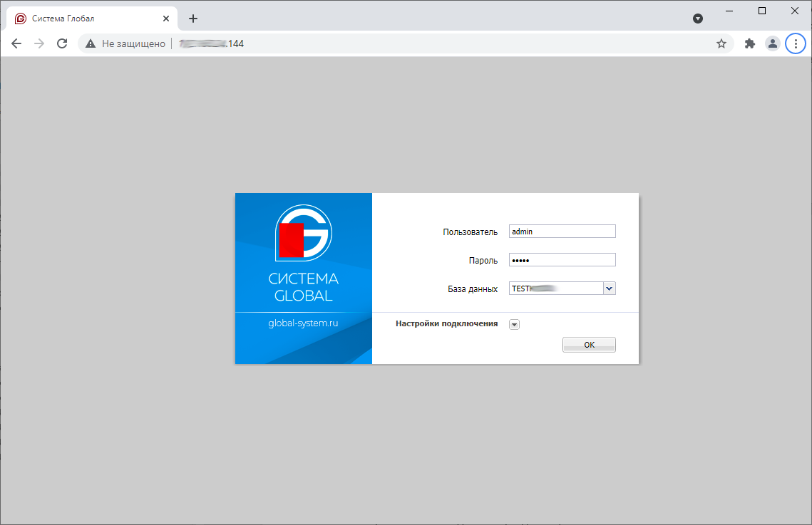Click the browser forward arrow
The image size is (812, 525).
[x=39, y=43]
